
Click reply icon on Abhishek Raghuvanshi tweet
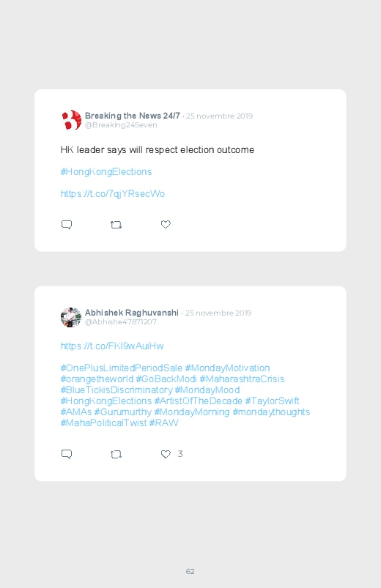(67, 454)
